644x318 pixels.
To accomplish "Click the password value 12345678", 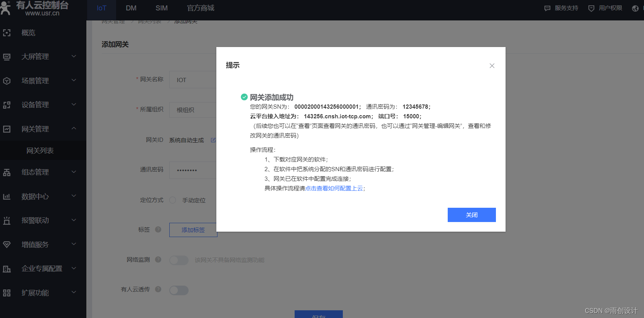I will pyautogui.click(x=415, y=107).
